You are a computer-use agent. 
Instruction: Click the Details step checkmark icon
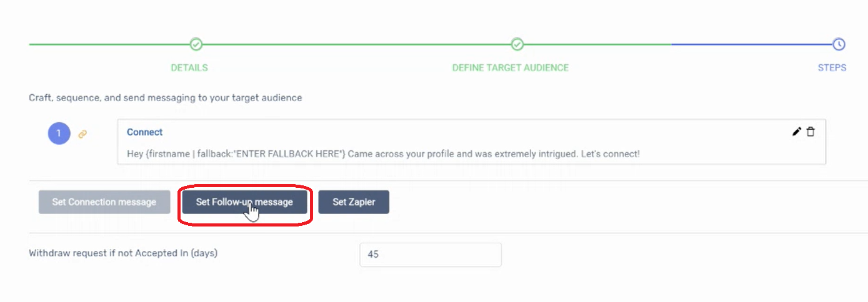point(196,44)
